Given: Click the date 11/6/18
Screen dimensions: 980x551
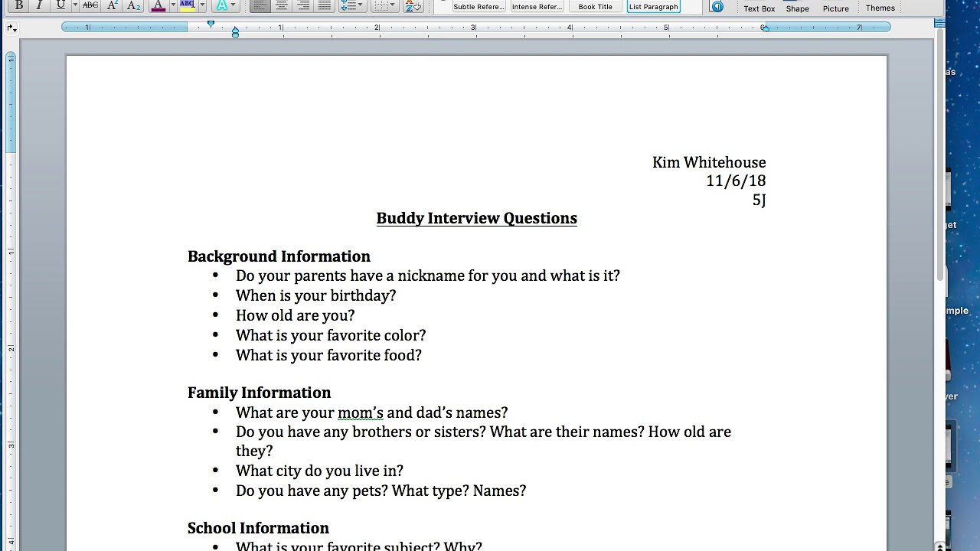Looking at the screenshot, I should (736, 181).
